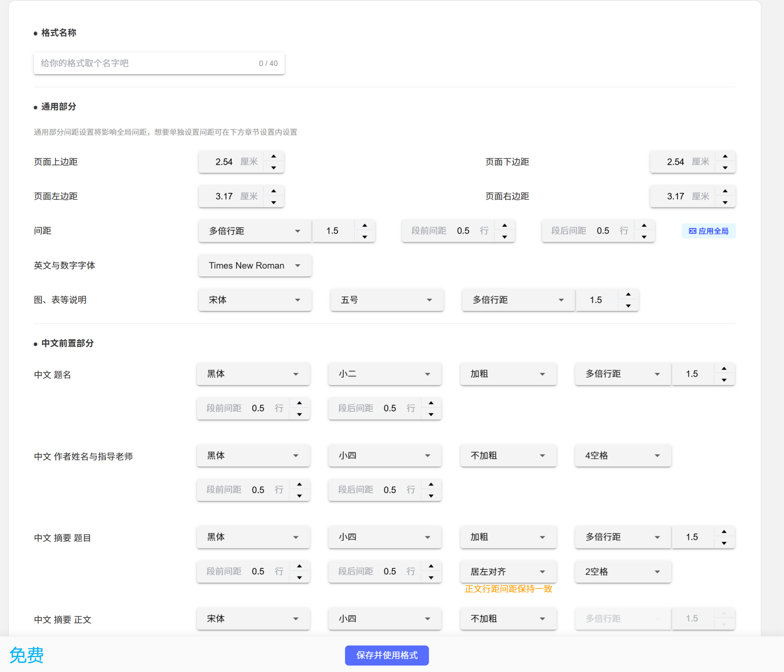
Task: Open 图、表等说明 font size 五号 dropdown
Action: point(387,300)
